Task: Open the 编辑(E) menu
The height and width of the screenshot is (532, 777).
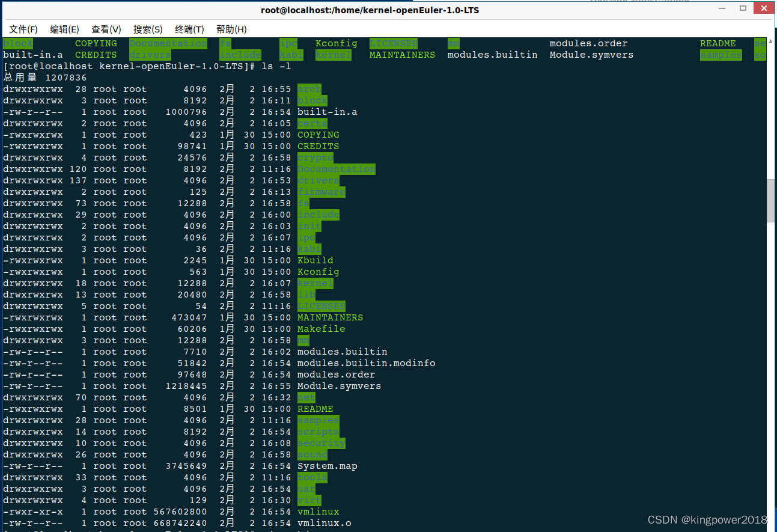Action: [x=64, y=29]
